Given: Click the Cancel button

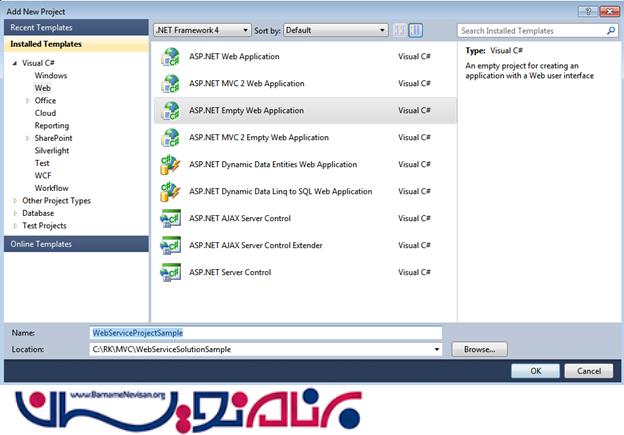Looking at the screenshot, I should point(589,371).
